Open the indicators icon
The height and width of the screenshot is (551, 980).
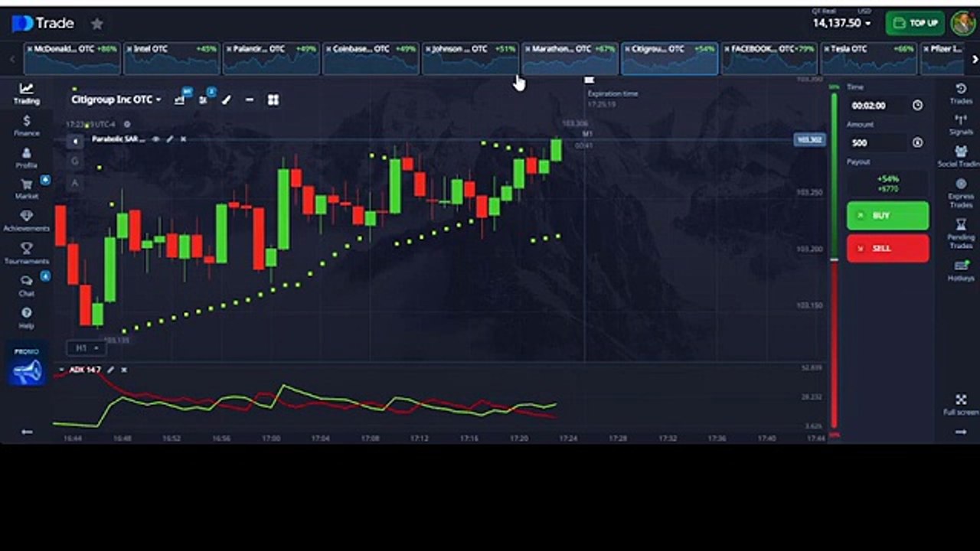[x=203, y=99]
